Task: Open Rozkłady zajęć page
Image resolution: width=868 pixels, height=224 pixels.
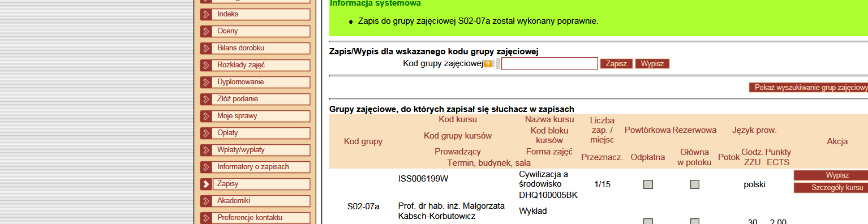Action: coord(261,65)
